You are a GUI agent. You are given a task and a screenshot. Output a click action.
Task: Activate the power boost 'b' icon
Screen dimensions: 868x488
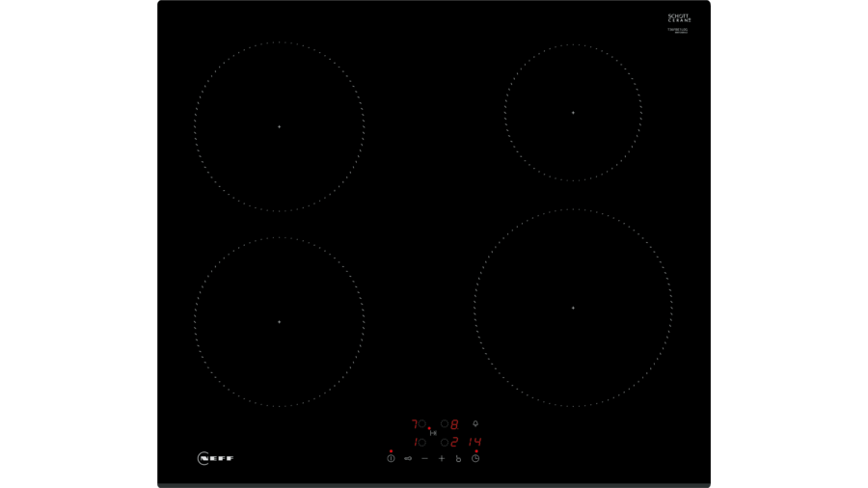pyautogui.click(x=458, y=459)
